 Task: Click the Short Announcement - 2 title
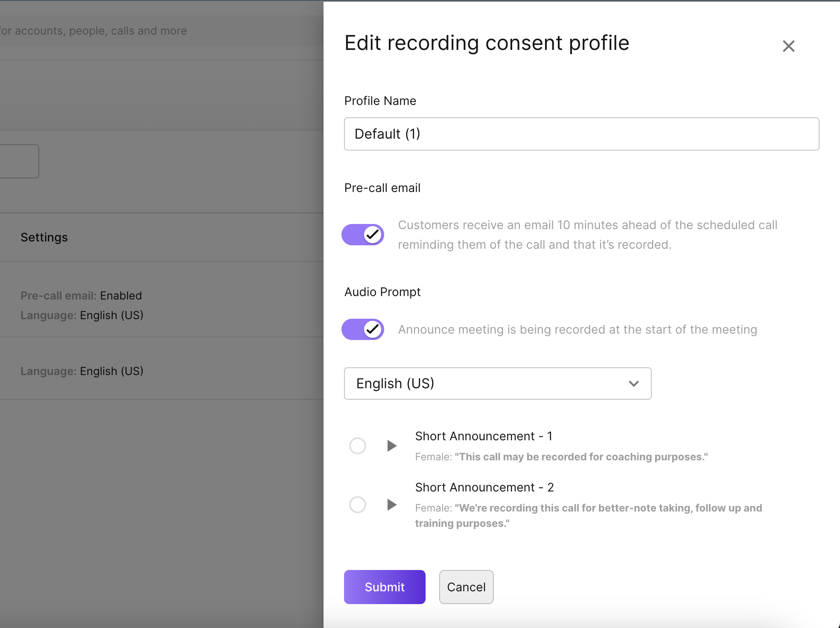coord(484,487)
